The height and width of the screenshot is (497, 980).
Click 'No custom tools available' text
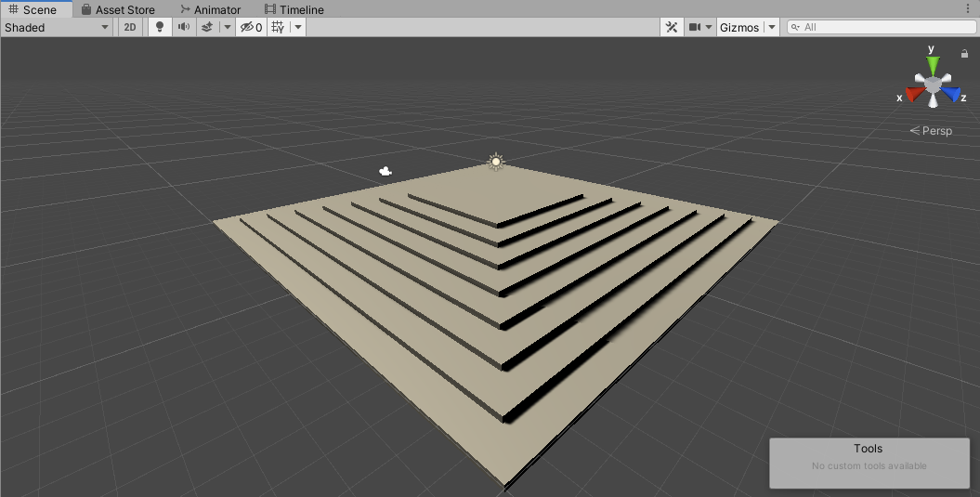869,465
